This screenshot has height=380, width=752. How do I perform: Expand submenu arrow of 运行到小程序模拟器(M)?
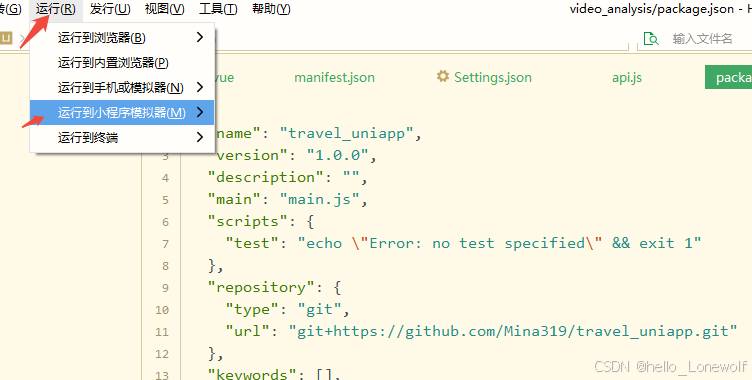click(x=200, y=112)
